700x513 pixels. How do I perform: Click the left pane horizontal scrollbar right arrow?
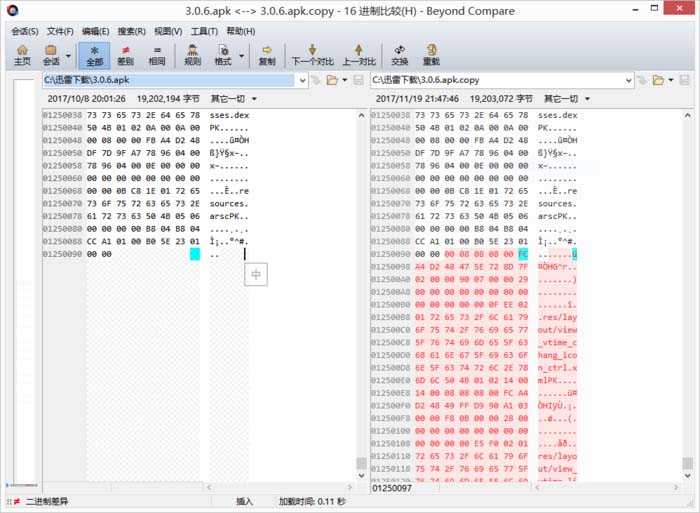[350, 487]
